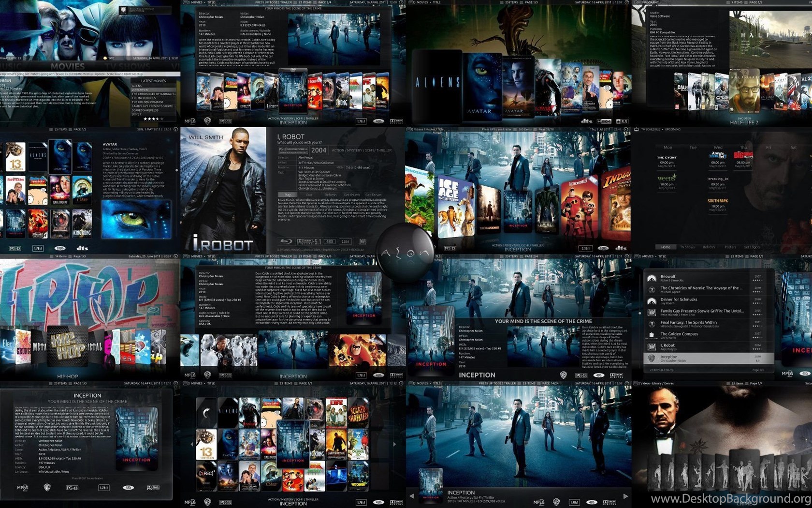The image size is (812, 508).
Task: Click the 480 resolution badge in the I, Robot panel
Action: pyautogui.click(x=330, y=241)
